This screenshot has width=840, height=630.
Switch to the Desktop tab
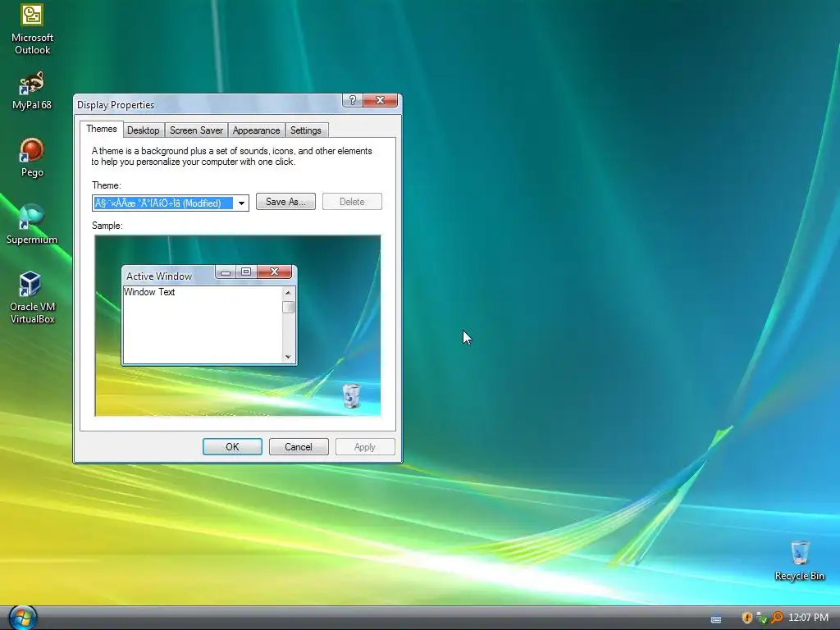(143, 130)
